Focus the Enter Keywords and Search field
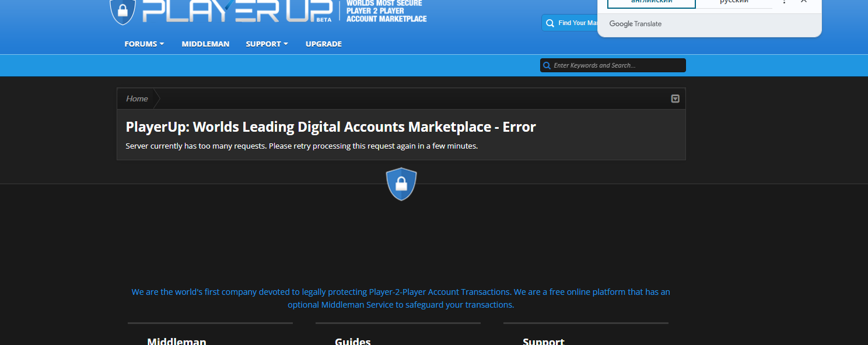 [613, 65]
